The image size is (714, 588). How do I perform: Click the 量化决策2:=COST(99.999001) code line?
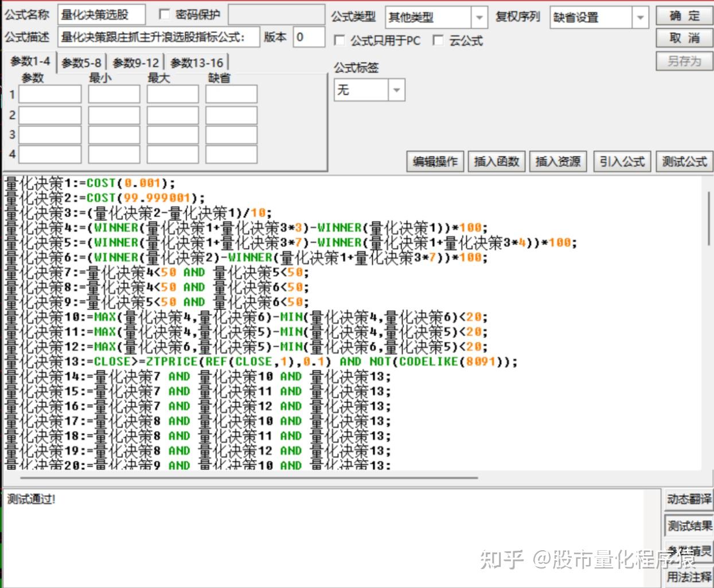click(x=105, y=198)
